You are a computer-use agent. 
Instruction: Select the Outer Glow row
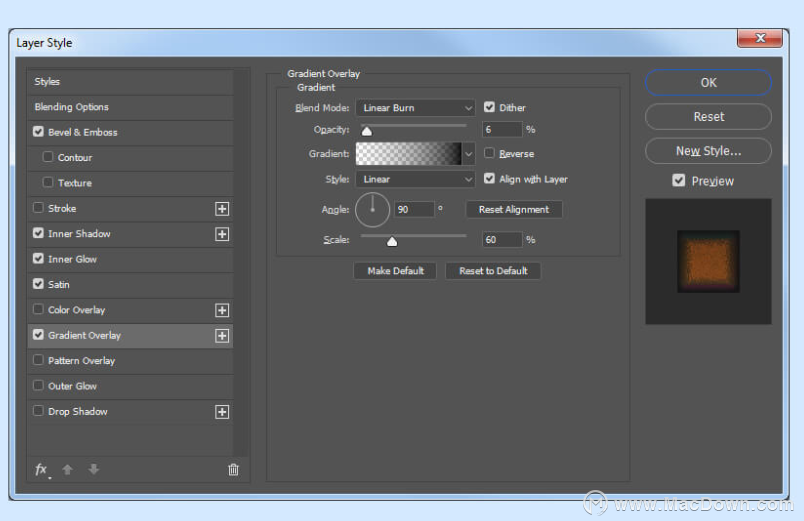130,386
